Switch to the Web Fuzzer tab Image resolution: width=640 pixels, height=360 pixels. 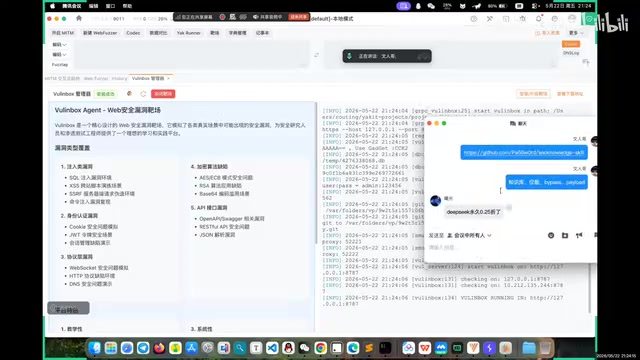click(96, 78)
